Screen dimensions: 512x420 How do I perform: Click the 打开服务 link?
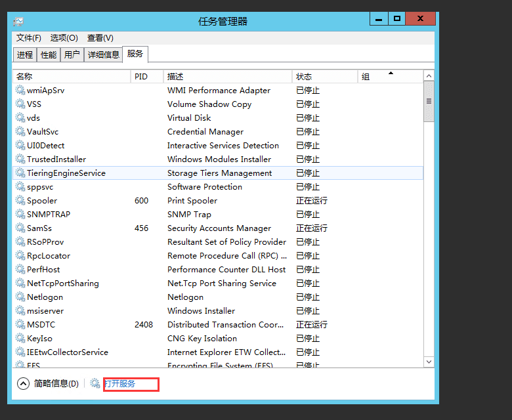tap(120, 384)
